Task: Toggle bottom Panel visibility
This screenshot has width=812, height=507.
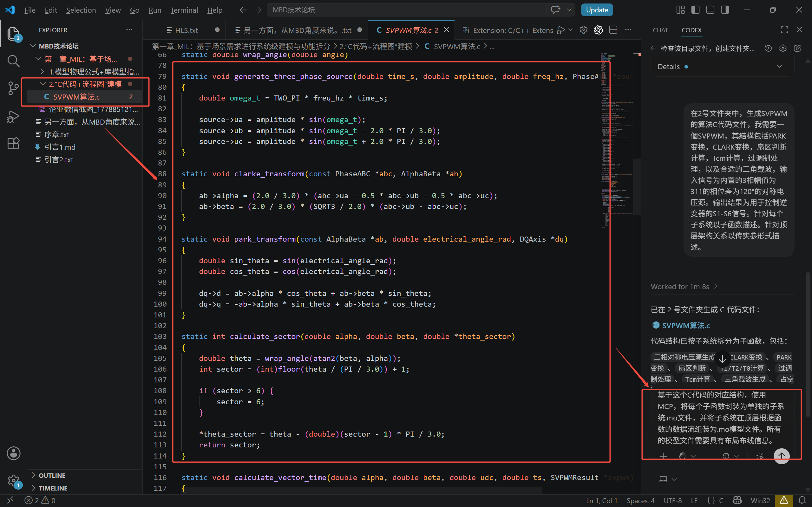Action: 710,10
